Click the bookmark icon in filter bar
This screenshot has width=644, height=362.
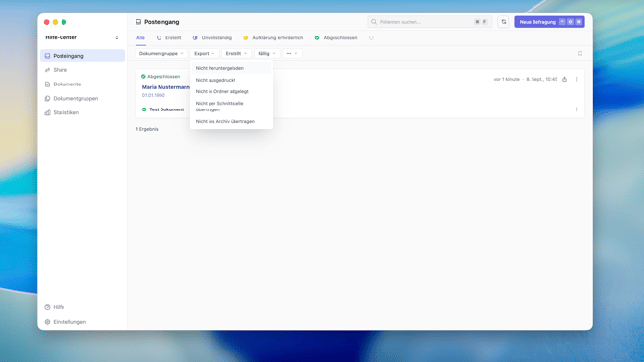coord(580,54)
